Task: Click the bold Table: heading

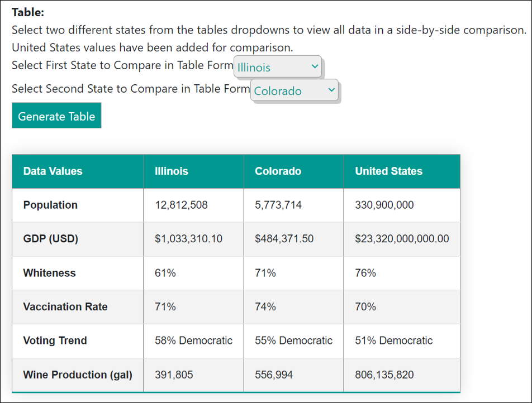Action: (x=28, y=12)
